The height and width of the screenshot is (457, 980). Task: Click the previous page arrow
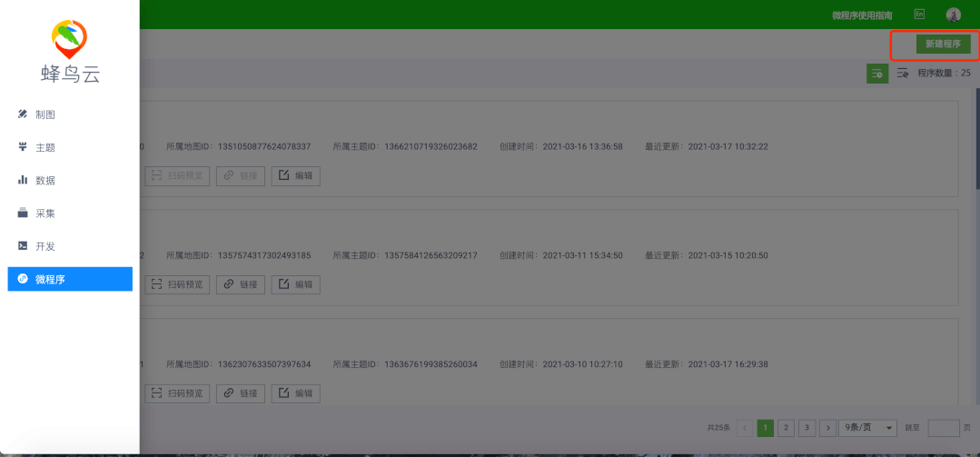tap(745, 428)
